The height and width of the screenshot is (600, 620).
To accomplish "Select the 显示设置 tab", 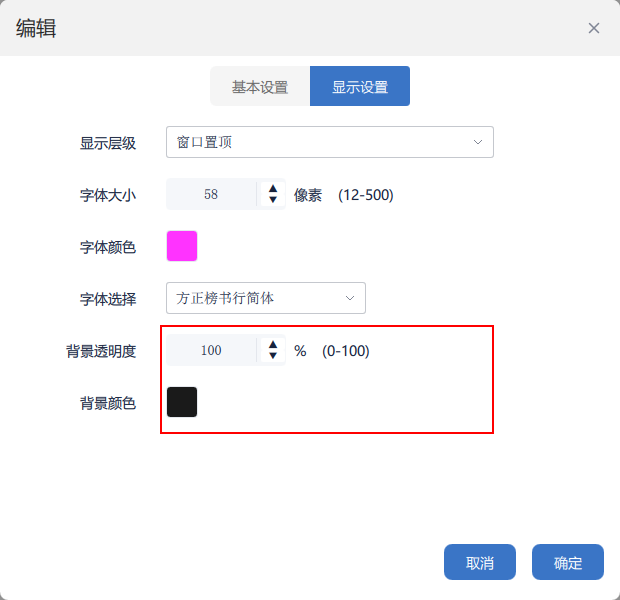I will coord(360,87).
